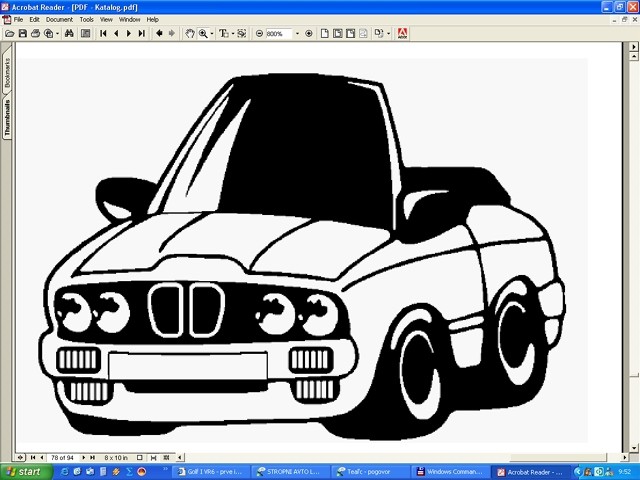Click next page button in status bar
The image size is (640, 480).
84,458
